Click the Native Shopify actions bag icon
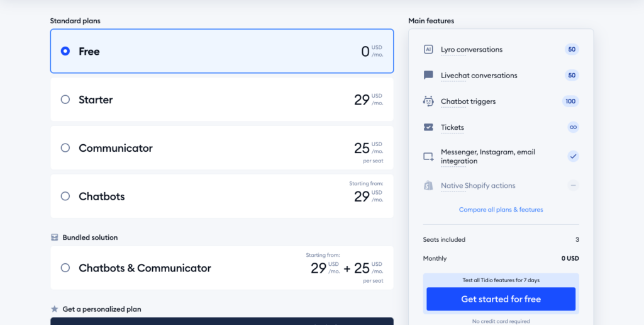Image resolution: width=644 pixels, height=325 pixels. pyautogui.click(x=428, y=186)
